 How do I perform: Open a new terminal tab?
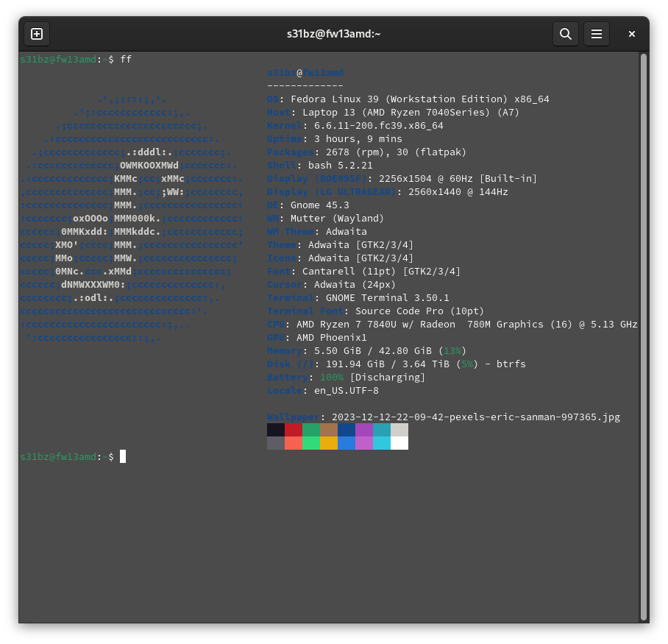pyautogui.click(x=37, y=34)
